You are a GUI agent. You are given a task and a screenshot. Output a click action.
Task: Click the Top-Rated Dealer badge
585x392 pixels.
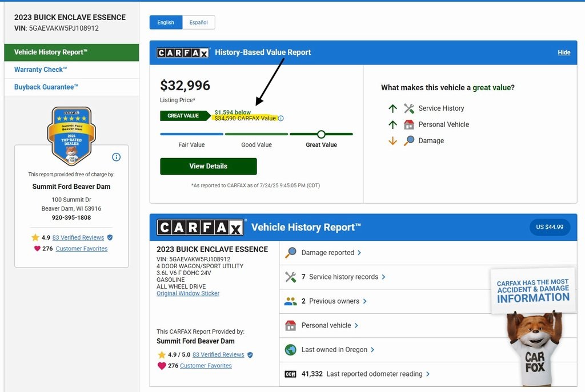coord(71,136)
